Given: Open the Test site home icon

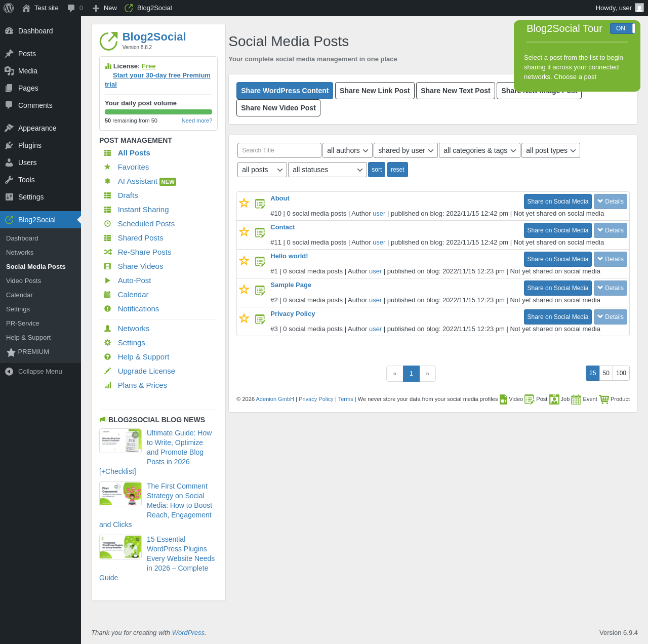Looking at the screenshot, I should pos(26,8).
